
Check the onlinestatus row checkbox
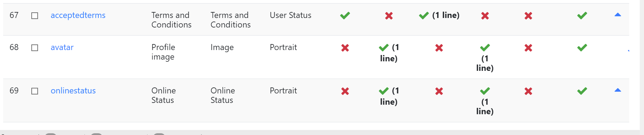pyautogui.click(x=35, y=91)
